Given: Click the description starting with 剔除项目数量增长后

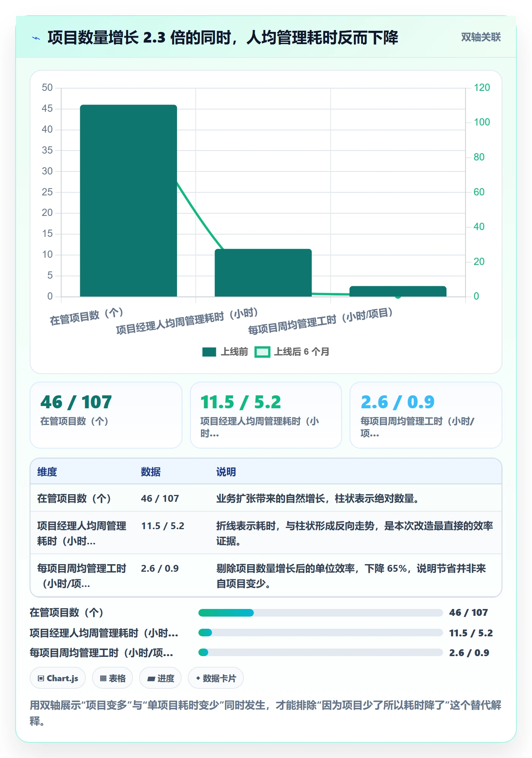Looking at the screenshot, I should 351,576.
